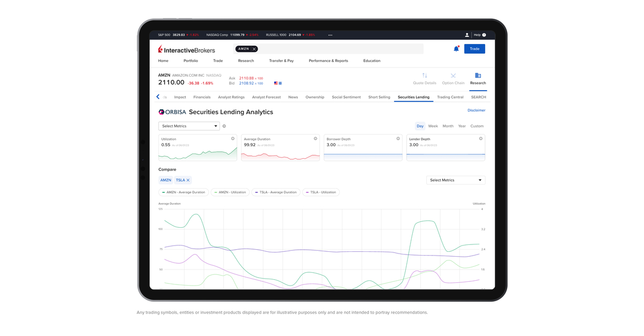Image resolution: width=644 pixels, height=336 pixels.
Task: Open the Compare section's Select Metrics dropdown
Action: coord(456,180)
